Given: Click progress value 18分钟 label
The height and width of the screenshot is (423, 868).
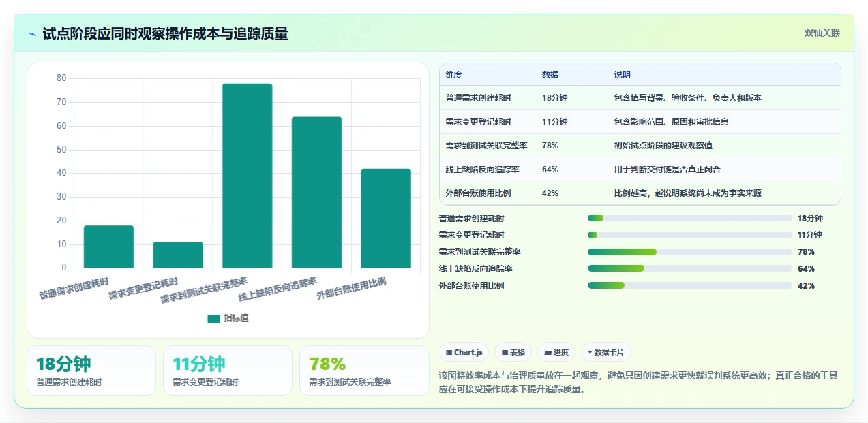Looking at the screenshot, I should pyautogui.click(x=810, y=219).
